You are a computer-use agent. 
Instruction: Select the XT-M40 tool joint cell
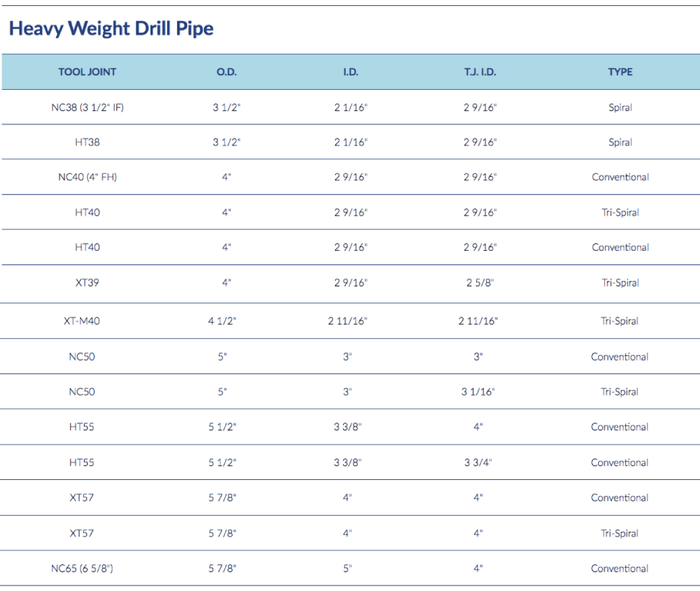[82, 321]
